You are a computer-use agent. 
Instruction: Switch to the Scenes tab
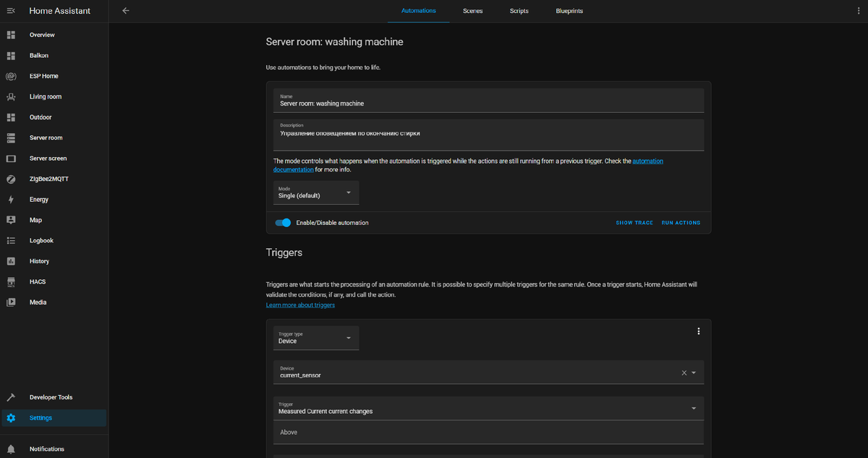[473, 11]
